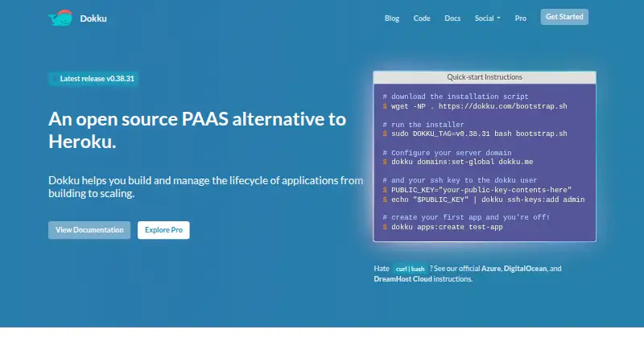The height and width of the screenshot is (354, 644).
Task: Open the Social dropdown menu
Action: click(x=487, y=18)
